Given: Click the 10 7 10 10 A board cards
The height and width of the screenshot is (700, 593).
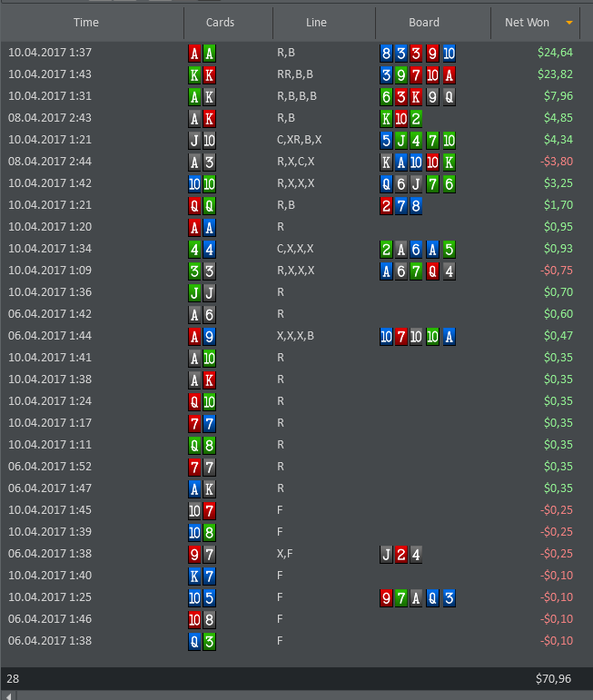Looking at the screenshot, I should click(418, 337).
